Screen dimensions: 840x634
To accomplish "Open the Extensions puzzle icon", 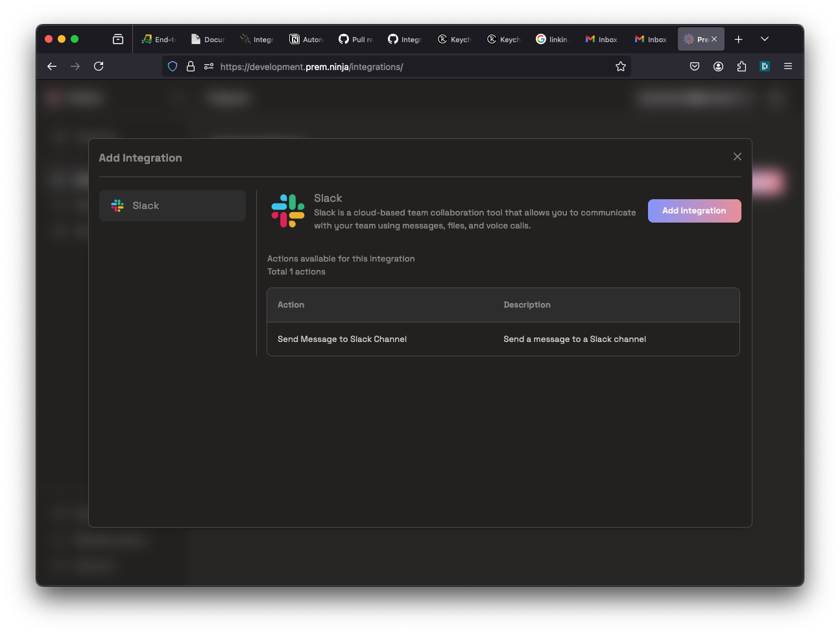I will (741, 66).
